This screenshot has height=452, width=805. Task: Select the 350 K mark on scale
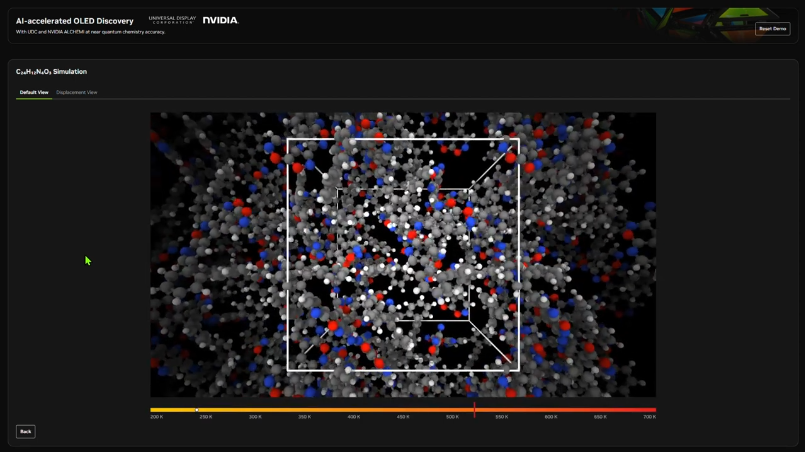pos(304,417)
